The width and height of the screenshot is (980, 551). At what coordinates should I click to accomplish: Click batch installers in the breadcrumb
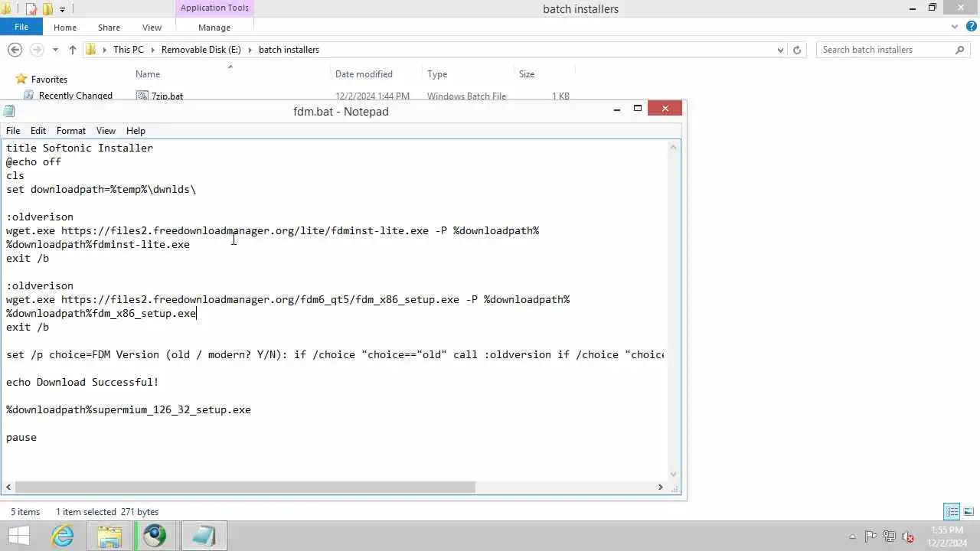tap(289, 50)
